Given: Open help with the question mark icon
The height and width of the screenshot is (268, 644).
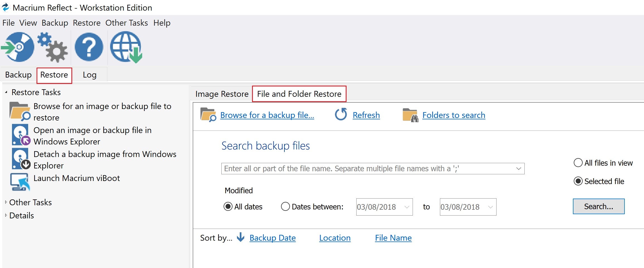Looking at the screenshot, I should point(89,47).
